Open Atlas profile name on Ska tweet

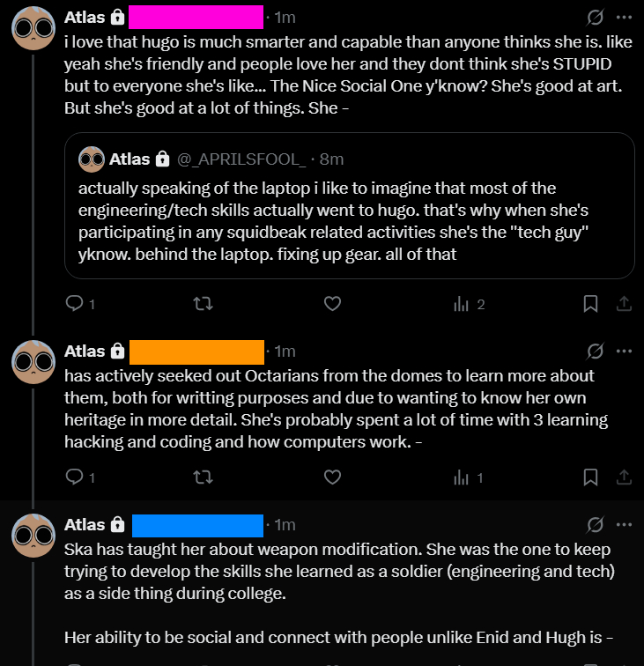[85, 525]
